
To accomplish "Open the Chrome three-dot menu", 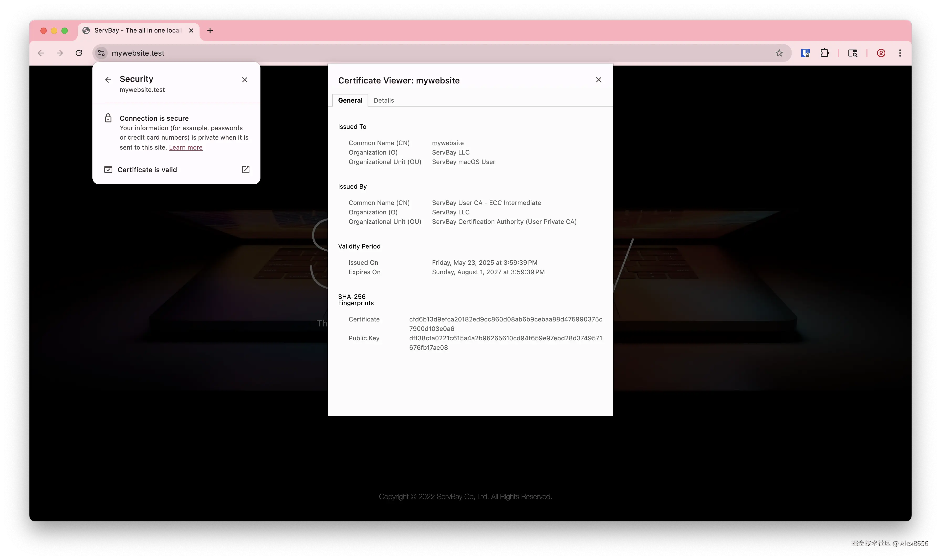I will click(900, 53).
